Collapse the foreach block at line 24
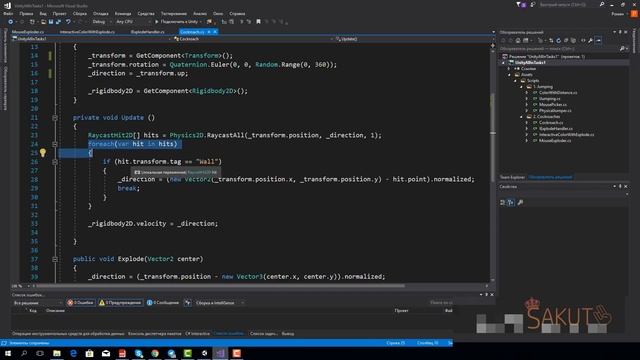The width and height of the screenshot is (640, 360). click(55, 144)
